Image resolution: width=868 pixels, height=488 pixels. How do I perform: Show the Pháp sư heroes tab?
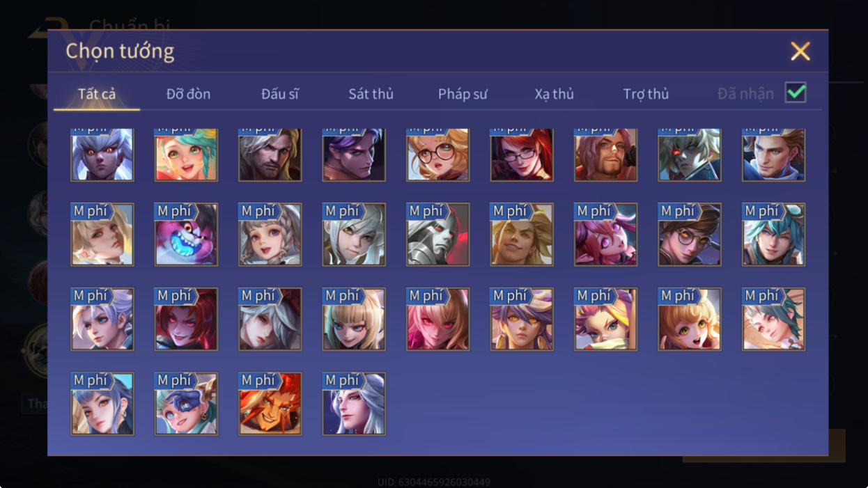pyautogui.click(x=463, y=94)
